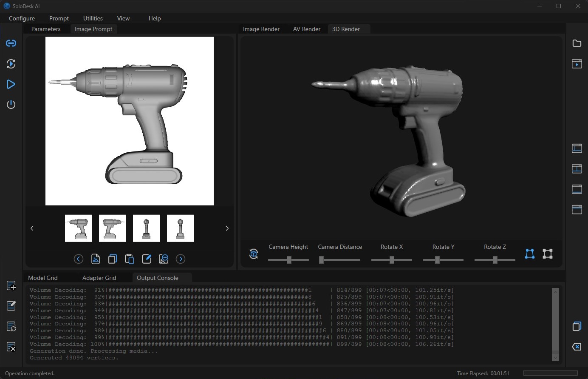Click the Camera Height slider
This screenshot has height=379, width=588.
(x=288, y=259)
